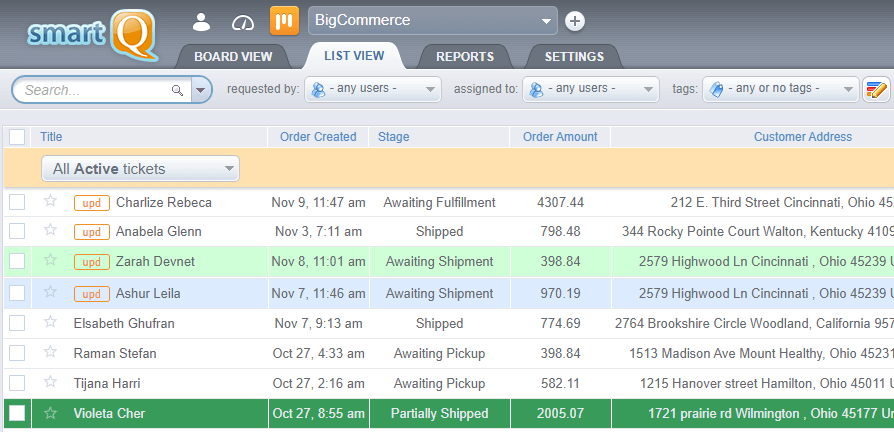Check the Elsabeth Ghufran row checkbox
The image size is (894, 432).
point(17,323)
